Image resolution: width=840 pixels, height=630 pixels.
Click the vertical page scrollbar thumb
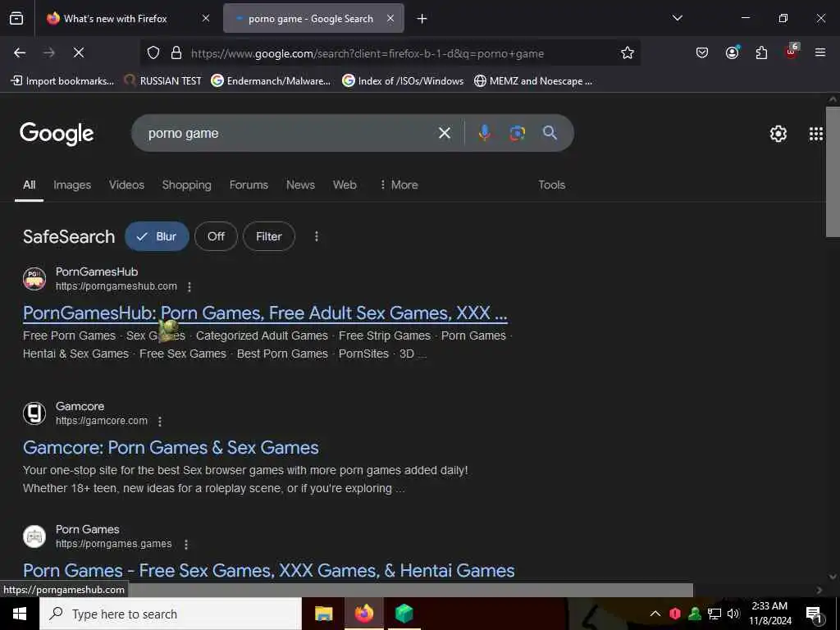833,171
